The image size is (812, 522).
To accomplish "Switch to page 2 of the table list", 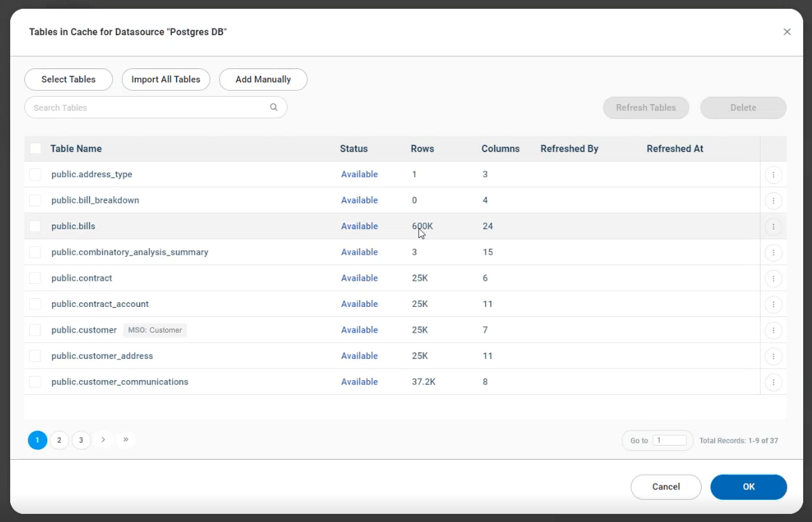I will 60,441.
